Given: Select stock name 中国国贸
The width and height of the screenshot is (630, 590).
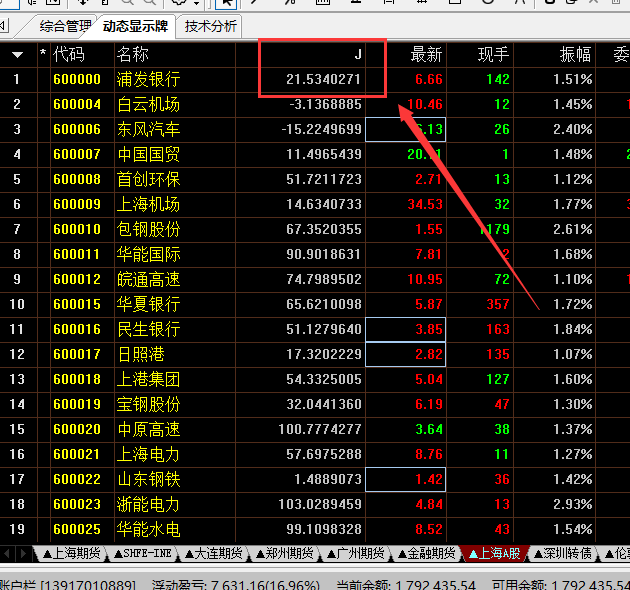Looking at the screenshot, I should click(x=148, y=154).
